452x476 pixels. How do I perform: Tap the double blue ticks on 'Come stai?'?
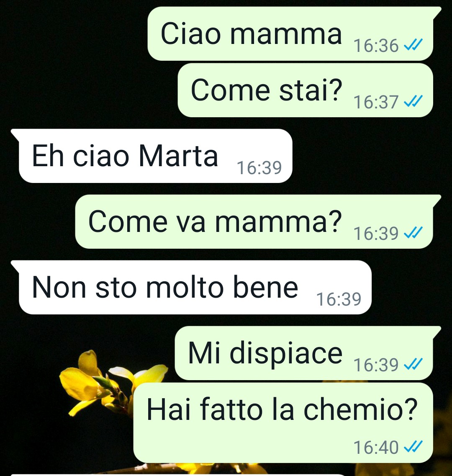pos(413,102)
